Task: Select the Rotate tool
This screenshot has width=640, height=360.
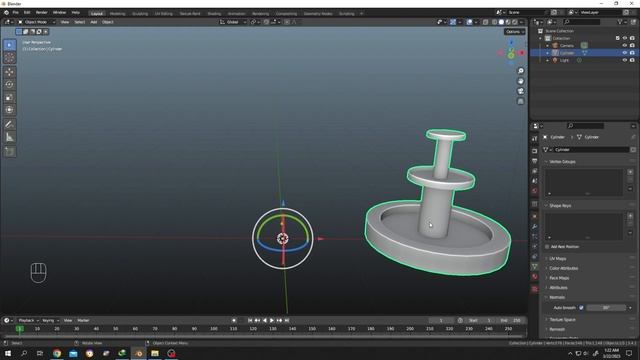Action: (9, 84)
